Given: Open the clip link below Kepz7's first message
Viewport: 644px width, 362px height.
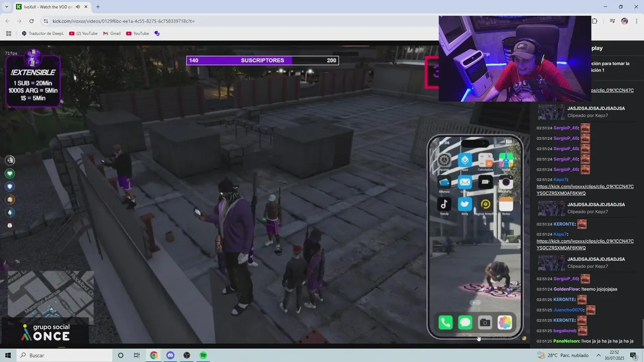Looking at the screenshot, I should 585,190.
